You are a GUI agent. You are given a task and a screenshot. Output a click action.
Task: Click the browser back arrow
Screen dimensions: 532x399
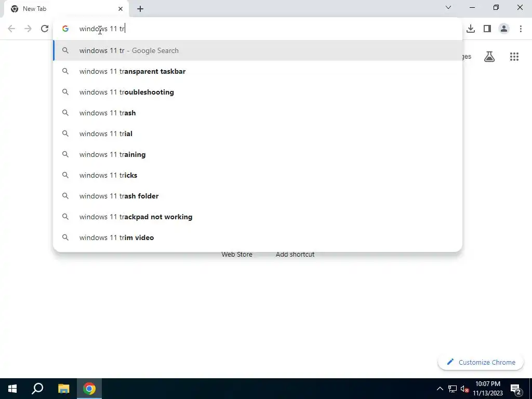[11, 29]
